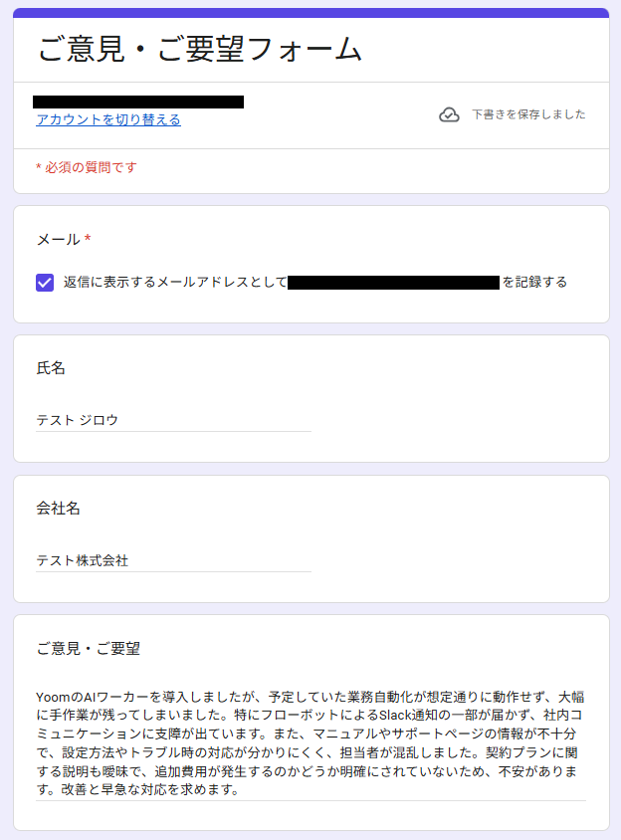The image size is (621, 840).
Task: Click the 会社名 question heading
Action: [x=59, y=508]
